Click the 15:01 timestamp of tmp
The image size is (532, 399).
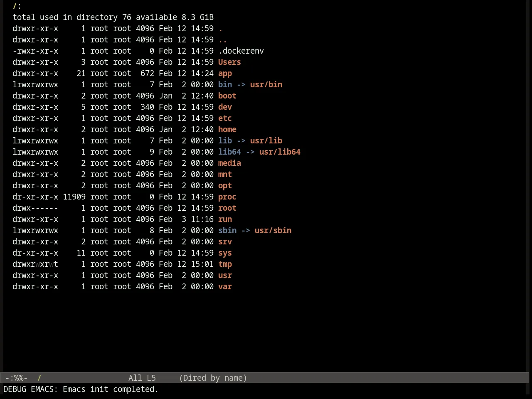coord(202,264)
